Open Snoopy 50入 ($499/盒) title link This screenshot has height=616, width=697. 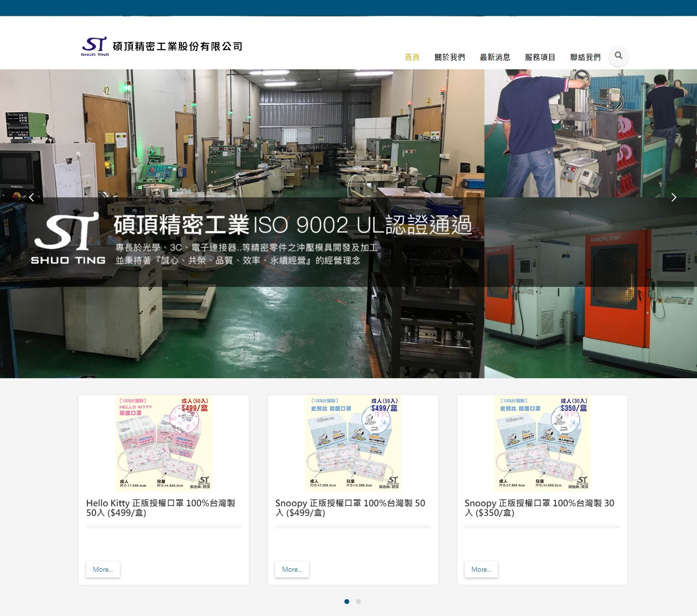coord(350,508)
